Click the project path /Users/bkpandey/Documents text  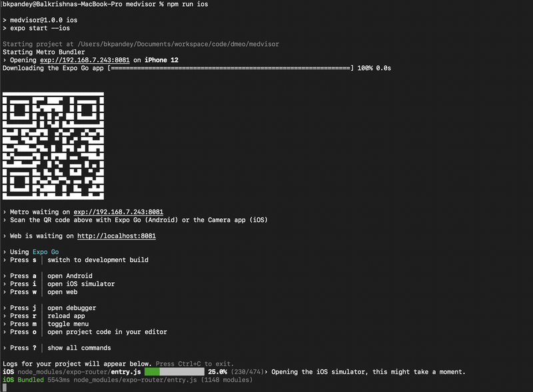pyautogui.click(x=178, y=44)
